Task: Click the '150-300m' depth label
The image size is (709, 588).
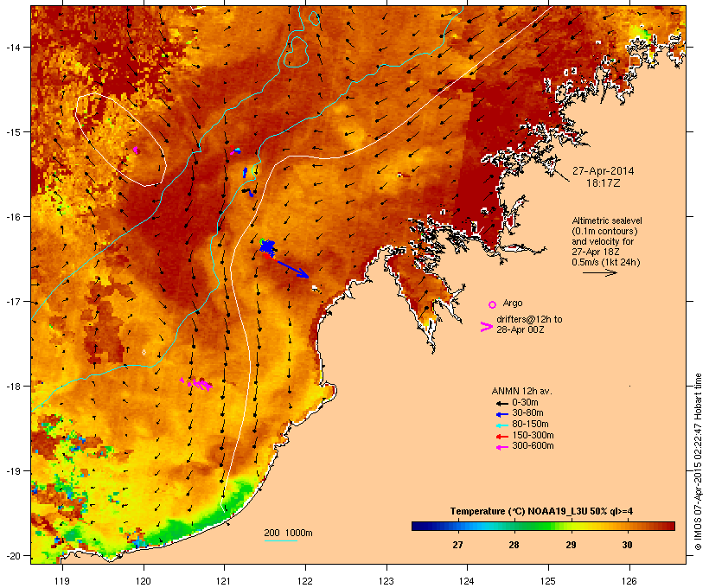Action: (533, 436)
